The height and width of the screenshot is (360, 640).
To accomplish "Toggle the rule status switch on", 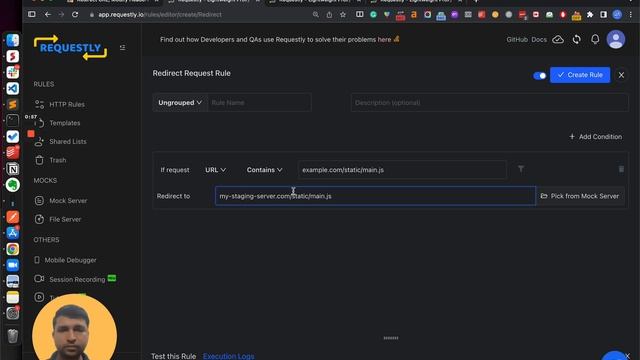I will coord(539,76).
